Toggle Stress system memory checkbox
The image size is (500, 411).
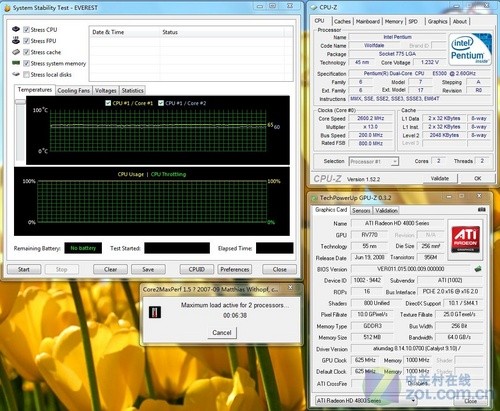(26, 63)
